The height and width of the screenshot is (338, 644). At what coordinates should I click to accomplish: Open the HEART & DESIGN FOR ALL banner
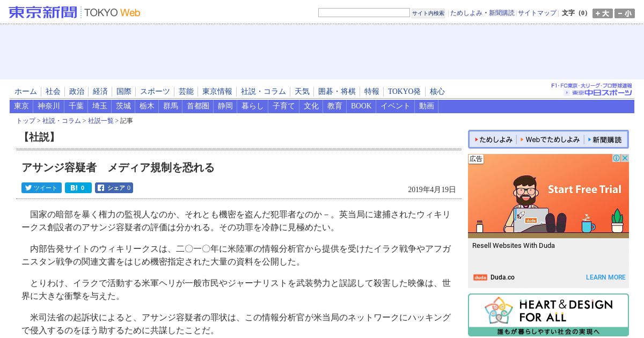coord(548,315)
